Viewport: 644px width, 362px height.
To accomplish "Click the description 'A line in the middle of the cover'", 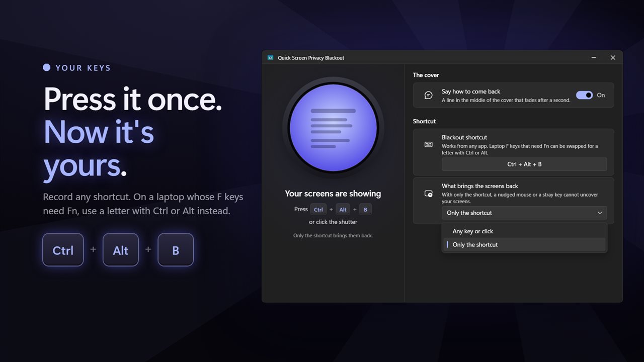I will (x=506, y=100).
